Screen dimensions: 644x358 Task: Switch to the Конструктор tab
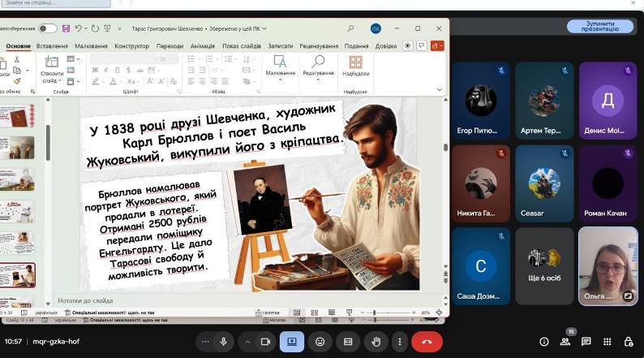tap(132, 46)
